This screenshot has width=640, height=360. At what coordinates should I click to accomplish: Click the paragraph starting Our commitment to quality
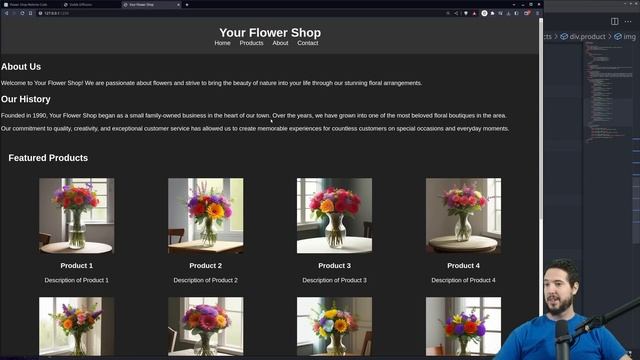tap(255, 129)
